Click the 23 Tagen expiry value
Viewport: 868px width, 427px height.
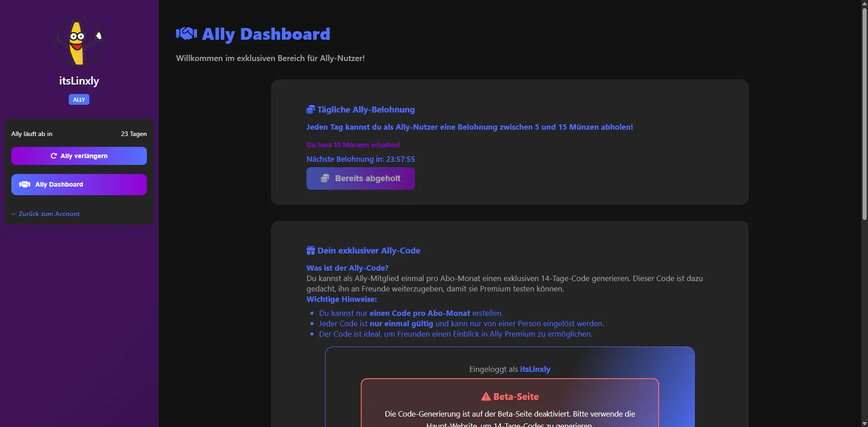pyautogui.click(x=134, y=134)
